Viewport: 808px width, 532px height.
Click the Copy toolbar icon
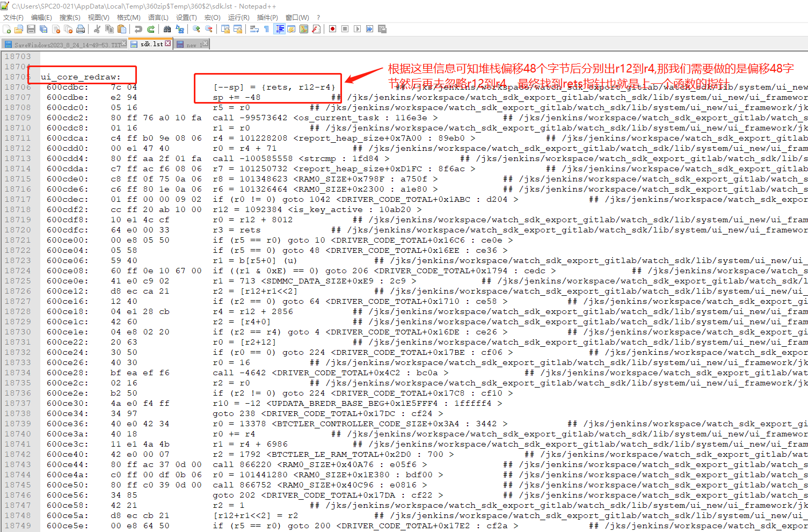tap(110, 29)
